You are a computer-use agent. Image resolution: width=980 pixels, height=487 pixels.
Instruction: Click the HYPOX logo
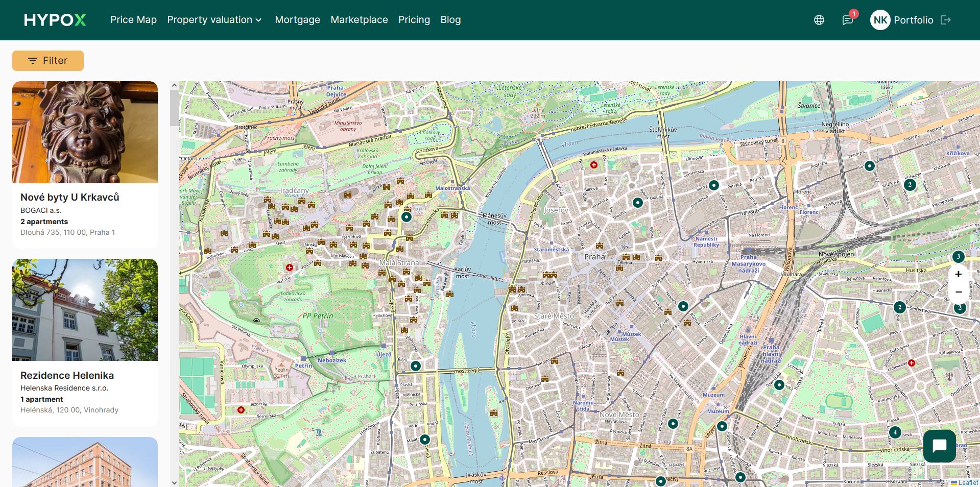55,20
